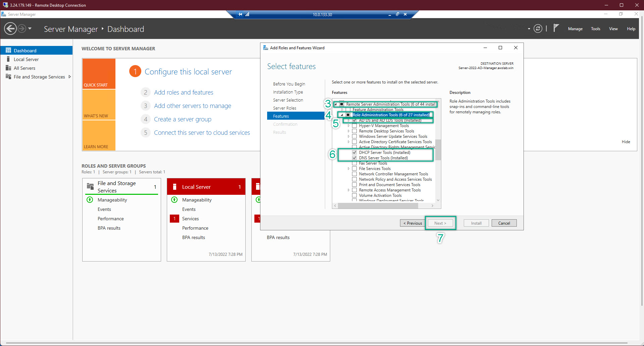This screenshot has height=346, width=644.
Task: Click the pin icon on the remote connection bar
Action: tap(240, 14)
